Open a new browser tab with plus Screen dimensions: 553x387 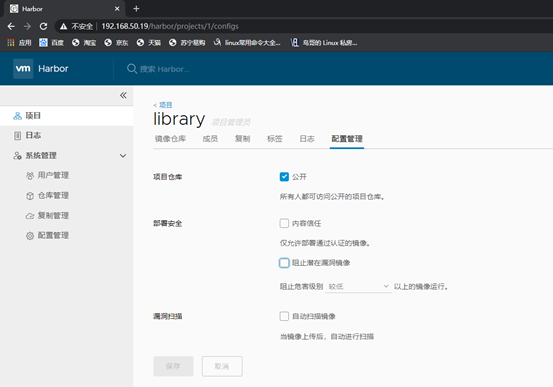136,9
